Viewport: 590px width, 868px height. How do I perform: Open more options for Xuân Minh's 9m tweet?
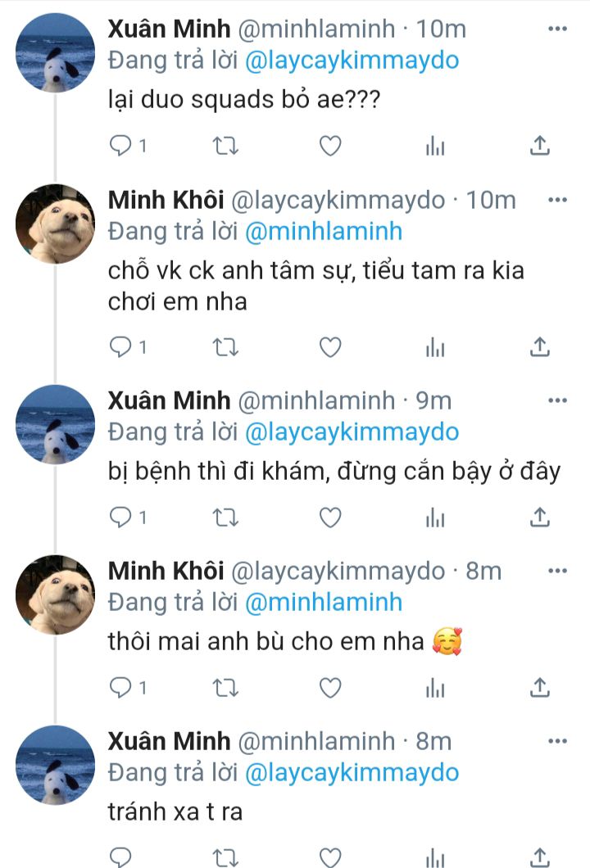557,400
